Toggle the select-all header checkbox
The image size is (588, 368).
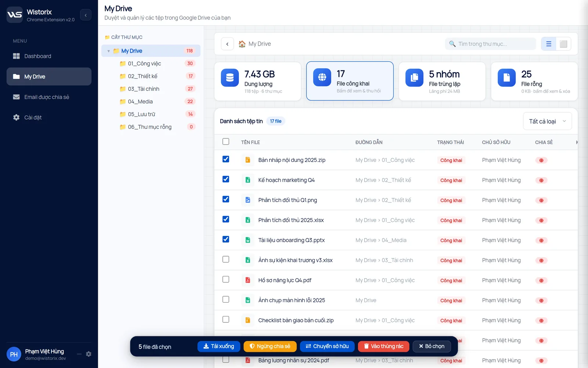click(x=226, y=142)
